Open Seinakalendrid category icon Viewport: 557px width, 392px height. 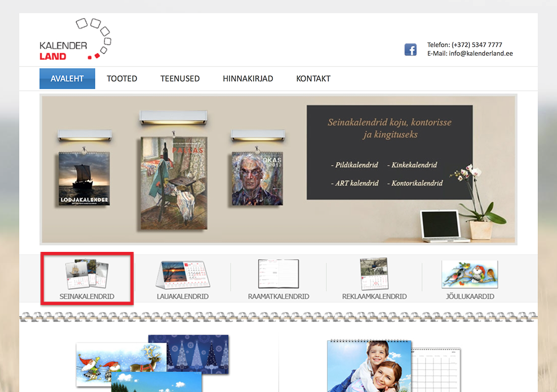point(87,275)
